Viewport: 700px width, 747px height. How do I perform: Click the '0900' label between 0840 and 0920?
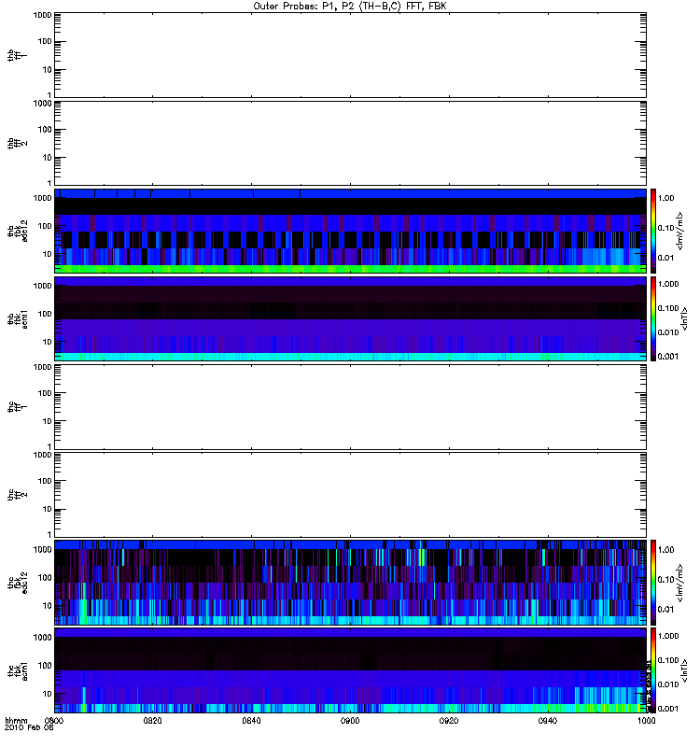[350, 720]
